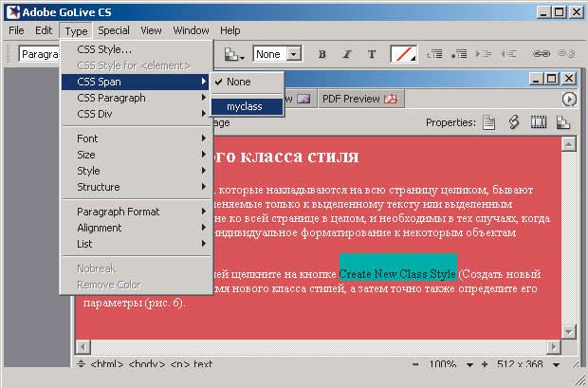The image size is (588, 388).
Task: Choose CSS Style... menu entry
Action: pyautogui.click(x=137, y=49)
